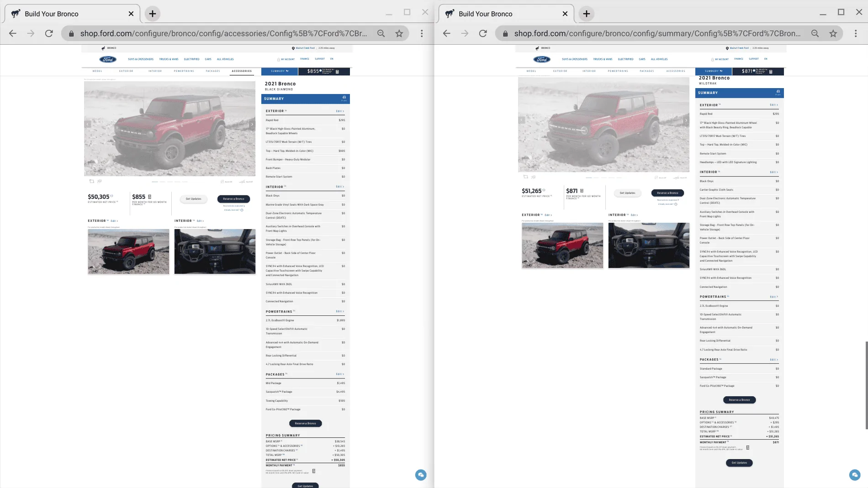The image size is (868, 488).
Task: Show the previous Wildtrak image in right window
Action: click(x=522, y=121)
